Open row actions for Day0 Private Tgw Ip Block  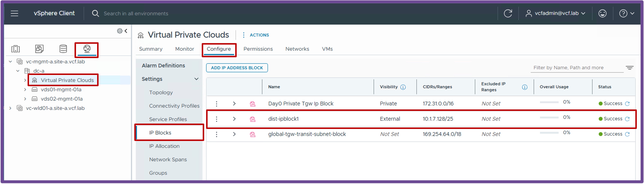(217, 104)
